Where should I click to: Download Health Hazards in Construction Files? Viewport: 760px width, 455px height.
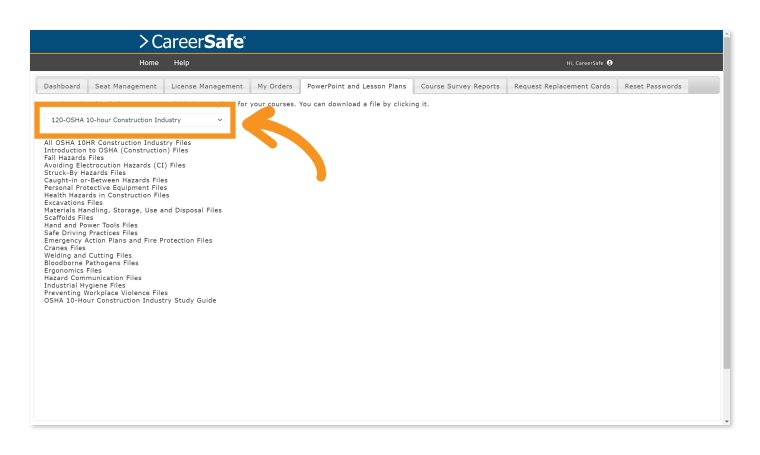click(107, 195)
